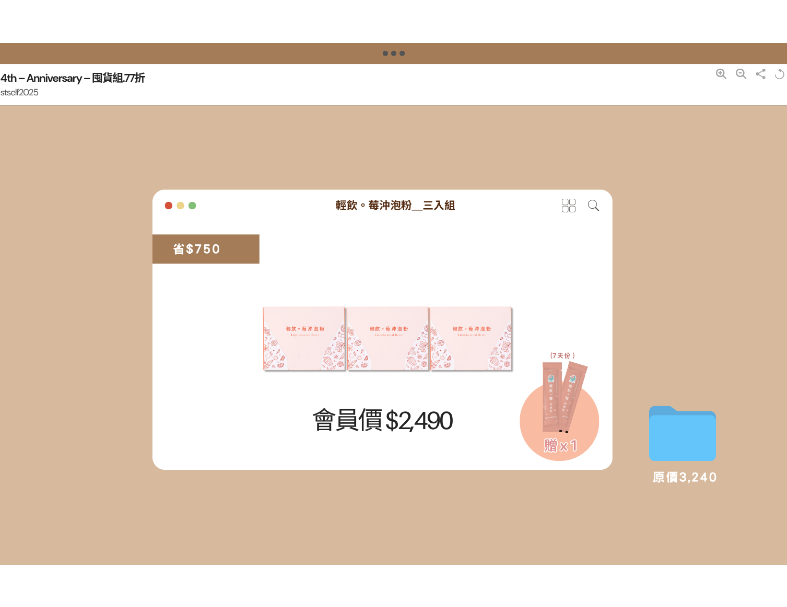Click the search icon in product card
787x607 pixels.
(x=594, y=206)
